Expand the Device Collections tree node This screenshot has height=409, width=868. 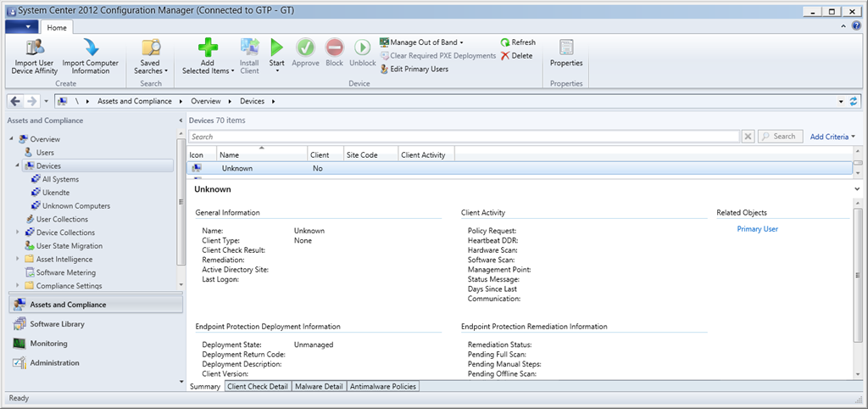click(18, 233)
